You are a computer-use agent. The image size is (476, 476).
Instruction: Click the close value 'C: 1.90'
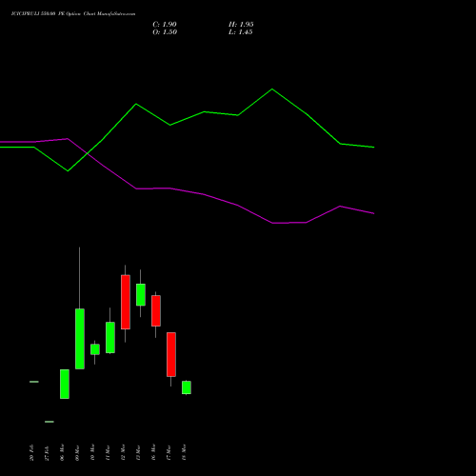coord(165,25)
